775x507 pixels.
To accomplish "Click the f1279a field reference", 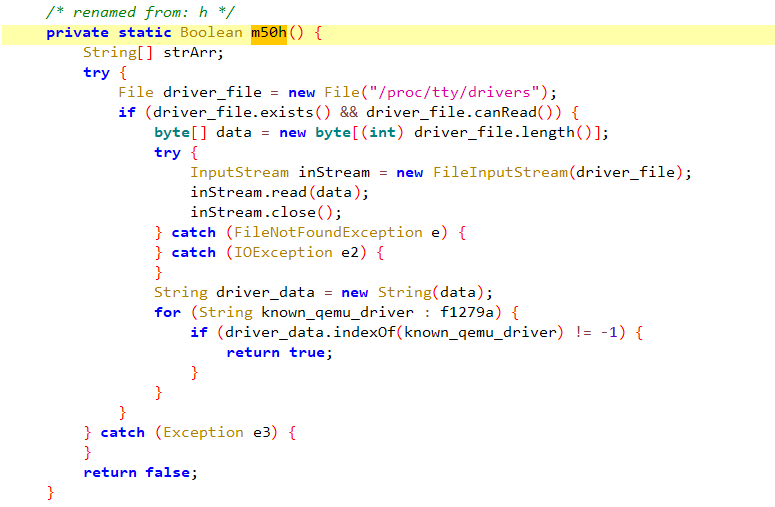I will [x=467, y=312].
